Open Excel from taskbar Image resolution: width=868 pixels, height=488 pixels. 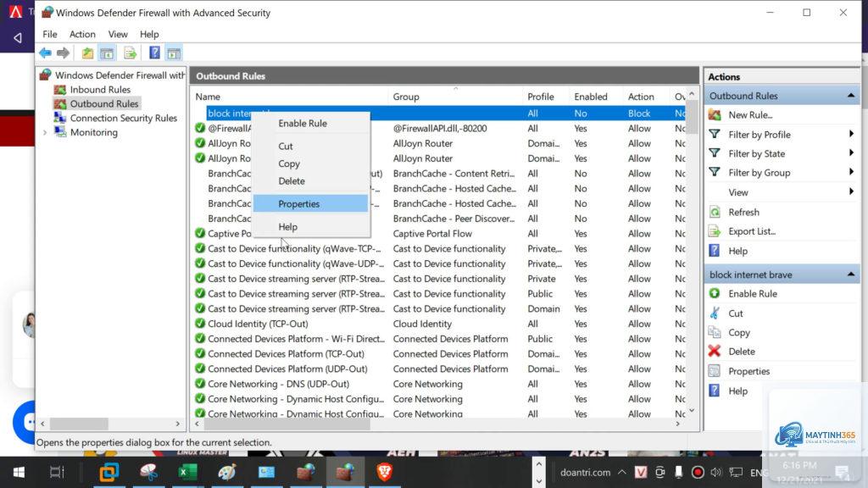[187, 472]
